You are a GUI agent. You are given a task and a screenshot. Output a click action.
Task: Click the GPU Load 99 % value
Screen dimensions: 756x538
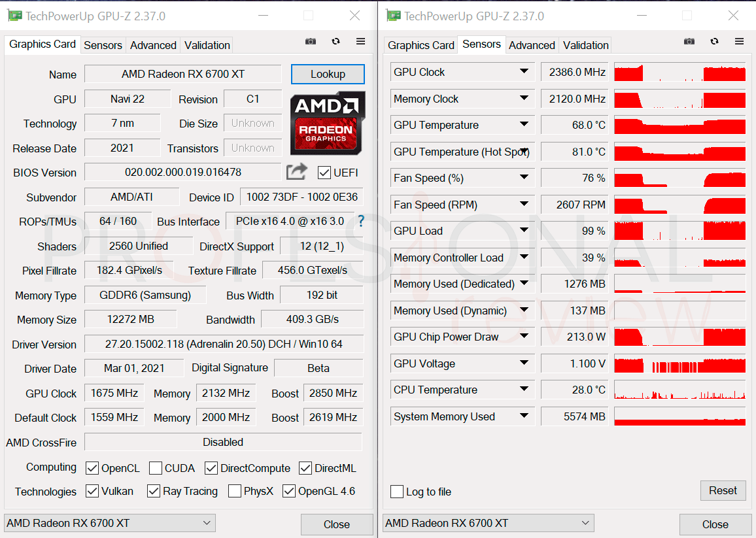click(x=574, y=231)
